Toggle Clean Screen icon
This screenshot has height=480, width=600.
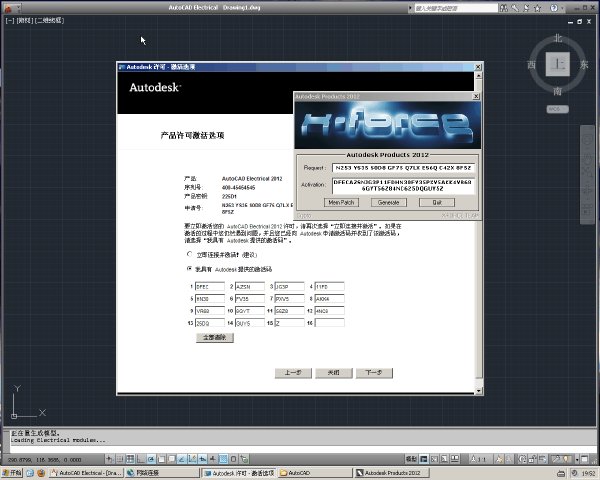tap(584, 459)
